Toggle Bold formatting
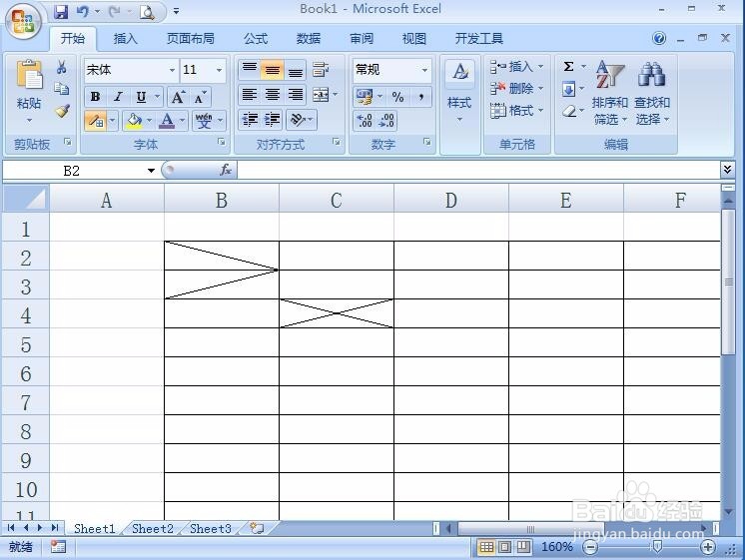745x560 pixels. point(95,98)
